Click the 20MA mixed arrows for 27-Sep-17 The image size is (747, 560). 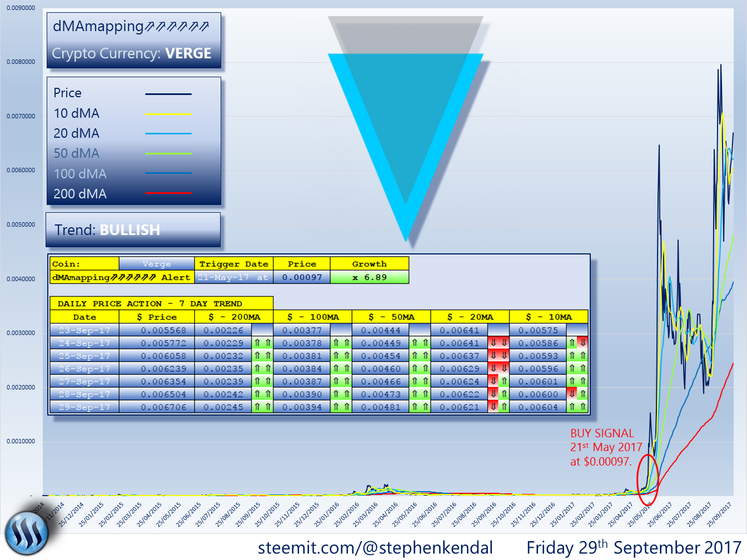pyautogui.click(x=499, y=382)
